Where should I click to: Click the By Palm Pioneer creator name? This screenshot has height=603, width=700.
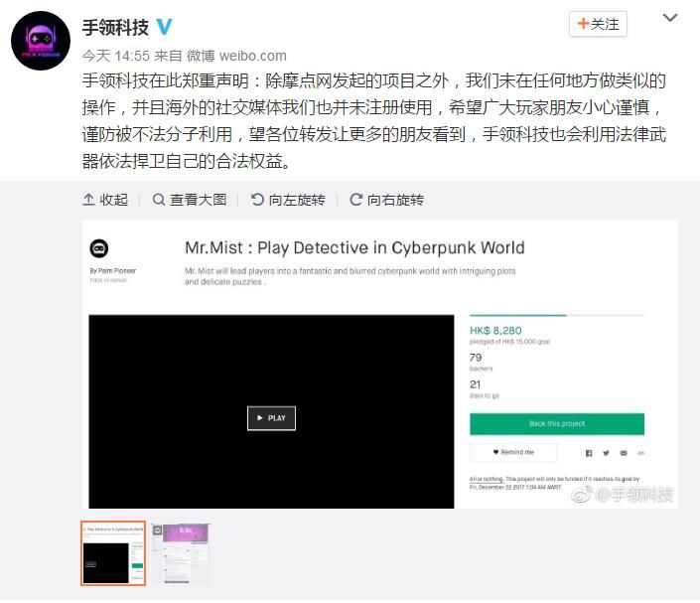coord(112,270)
